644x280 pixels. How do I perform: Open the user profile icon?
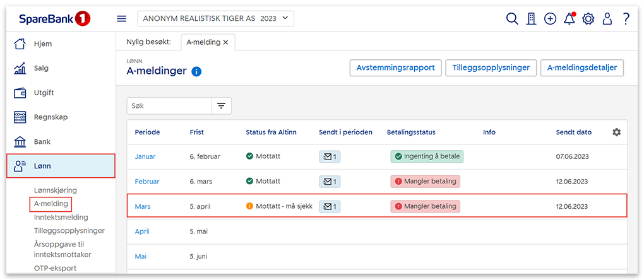click(x=607, y=19)
